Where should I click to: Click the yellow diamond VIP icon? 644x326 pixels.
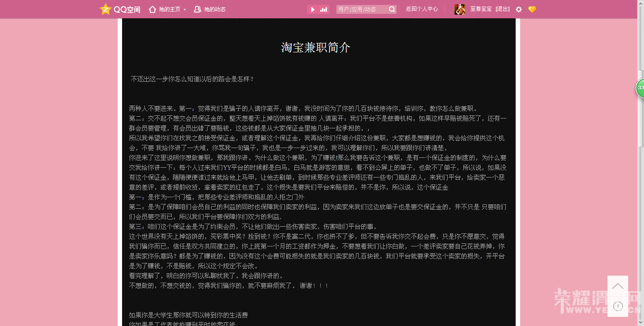click(x=532, y=9)
